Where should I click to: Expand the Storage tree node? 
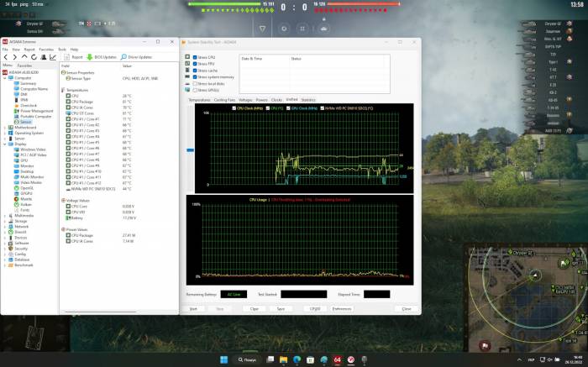[5, 221]
